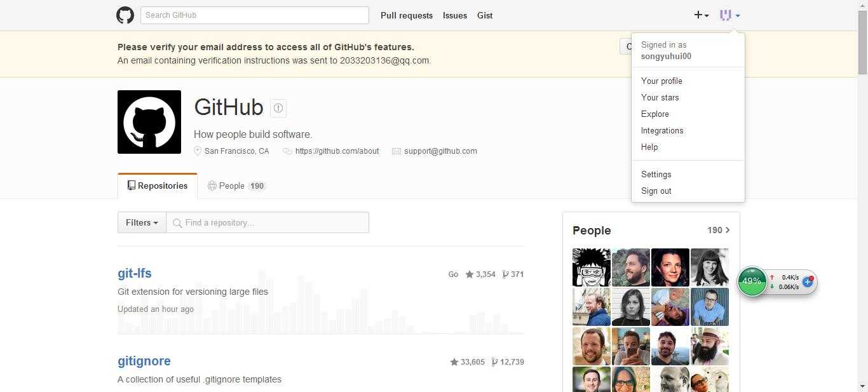This screenshot has height=392, width=868.
Task: Click the magnifier icon in repository search
Action: [x=177, y=223]
